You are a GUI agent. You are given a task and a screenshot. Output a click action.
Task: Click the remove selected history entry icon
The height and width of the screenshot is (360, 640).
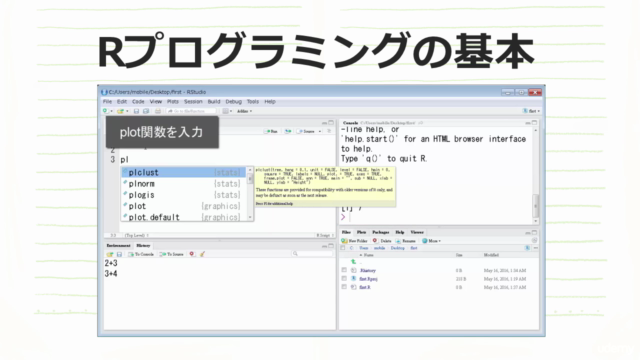click(192, 254)
